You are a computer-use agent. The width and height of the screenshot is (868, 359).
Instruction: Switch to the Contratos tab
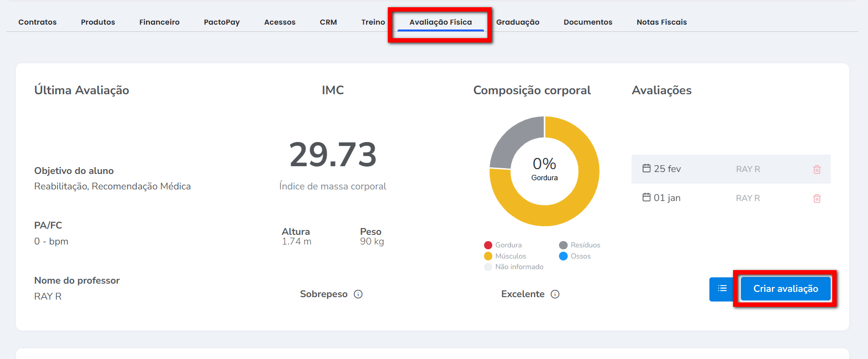coord(37,22)
